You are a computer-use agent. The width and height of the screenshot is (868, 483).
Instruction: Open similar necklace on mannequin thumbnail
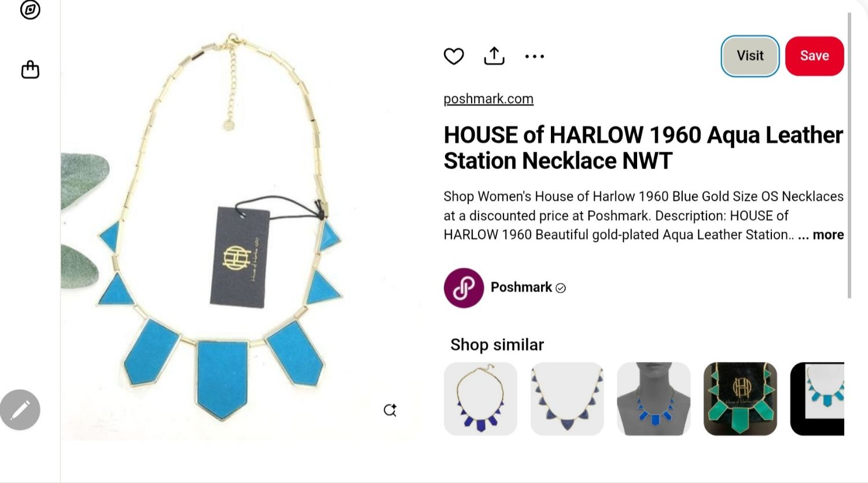[654, 398]
